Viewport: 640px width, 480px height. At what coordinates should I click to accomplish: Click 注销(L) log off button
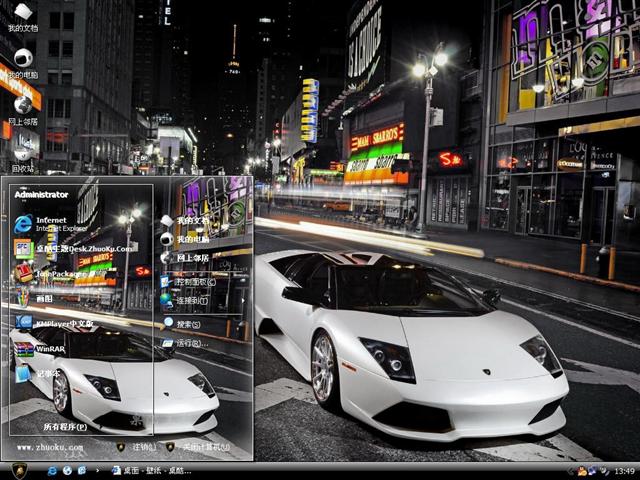click(137, 447)
